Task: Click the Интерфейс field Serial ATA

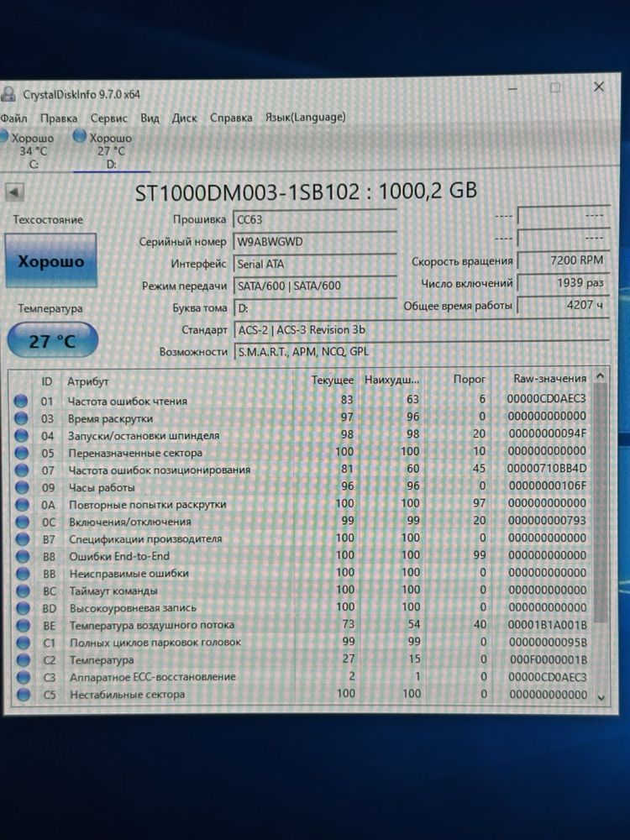Action: [314, 264]
